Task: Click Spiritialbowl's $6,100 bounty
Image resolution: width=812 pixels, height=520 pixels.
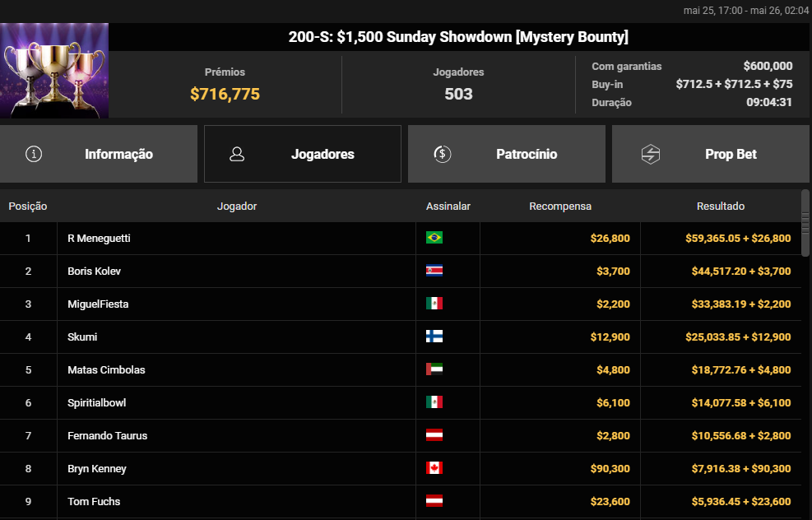Action: 613,402
